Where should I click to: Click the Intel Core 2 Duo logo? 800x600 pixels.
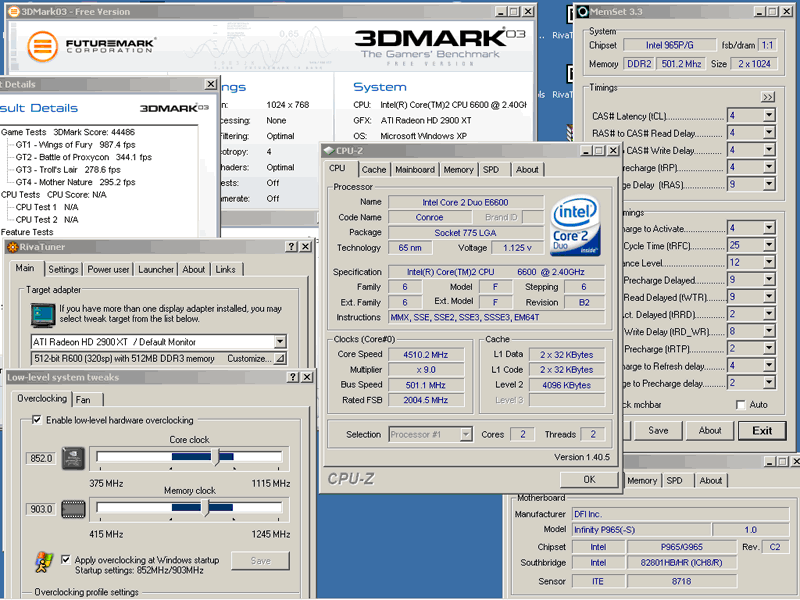(x=576, y=226)
